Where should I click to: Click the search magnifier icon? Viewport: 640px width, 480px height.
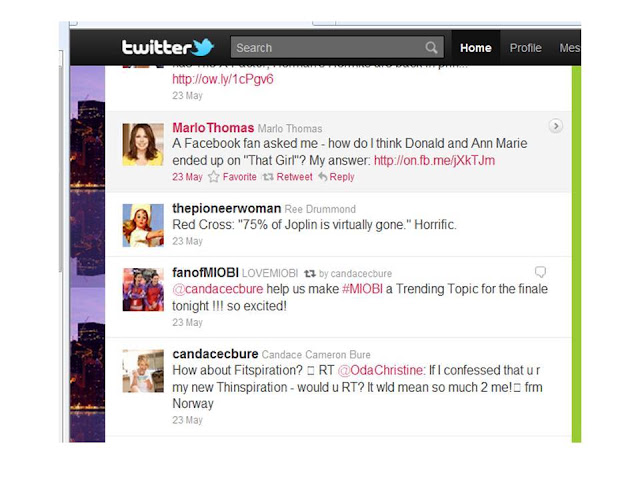pyautogui.click(x=431, y=48)
